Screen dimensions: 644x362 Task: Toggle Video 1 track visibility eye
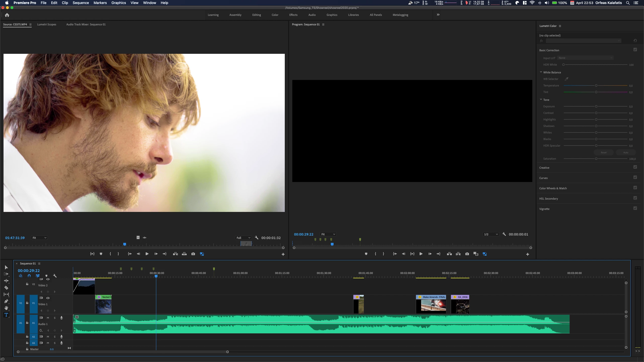point(48,298)
